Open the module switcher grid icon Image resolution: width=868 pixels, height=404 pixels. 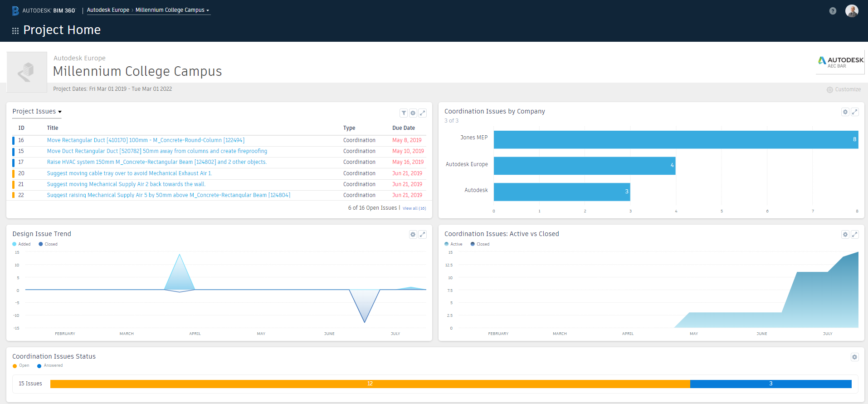[x=15, y=31]
